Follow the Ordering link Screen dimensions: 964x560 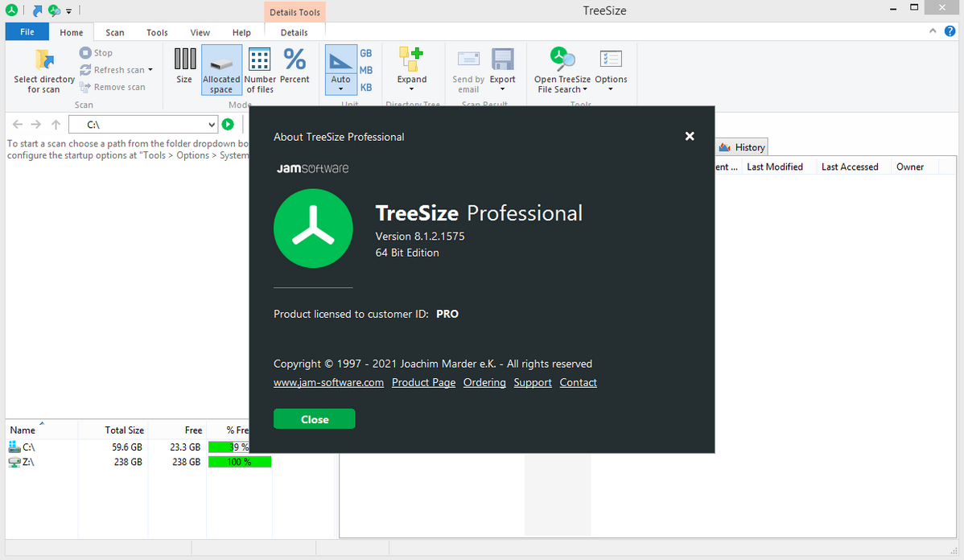pos(484,382)
